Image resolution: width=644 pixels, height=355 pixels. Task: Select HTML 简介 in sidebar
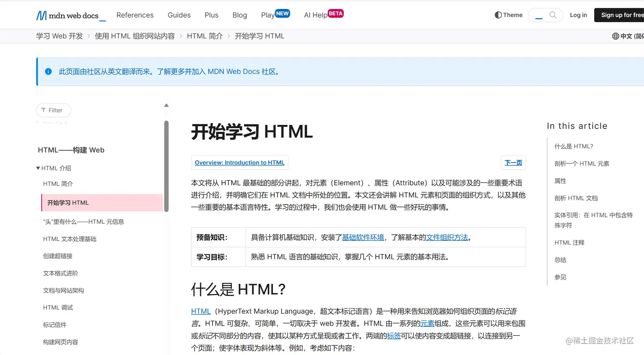(58, 184)
